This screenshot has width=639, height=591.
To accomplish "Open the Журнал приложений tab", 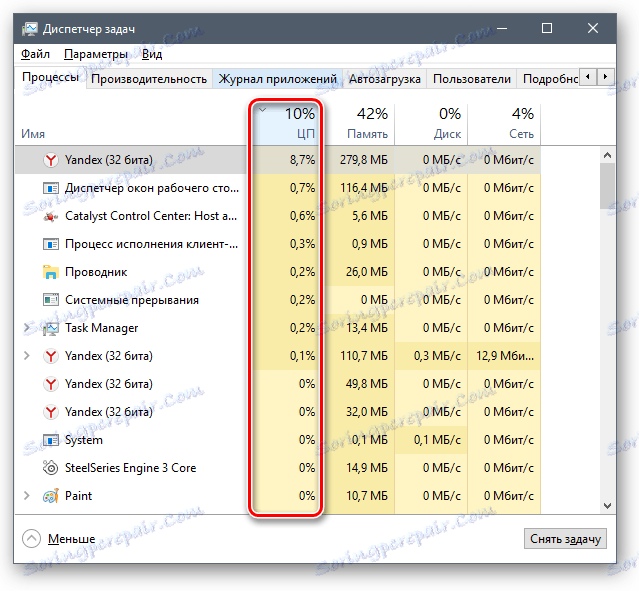I will pos(278,79).
